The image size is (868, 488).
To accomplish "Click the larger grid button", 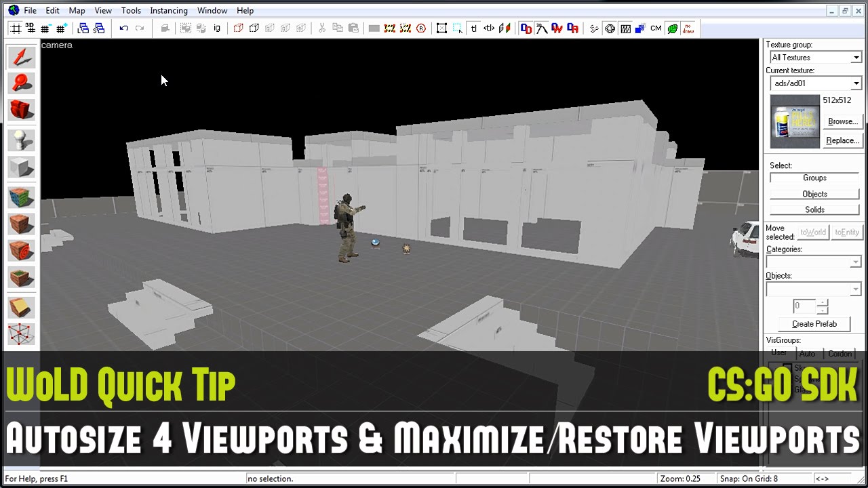I will 61,28.
